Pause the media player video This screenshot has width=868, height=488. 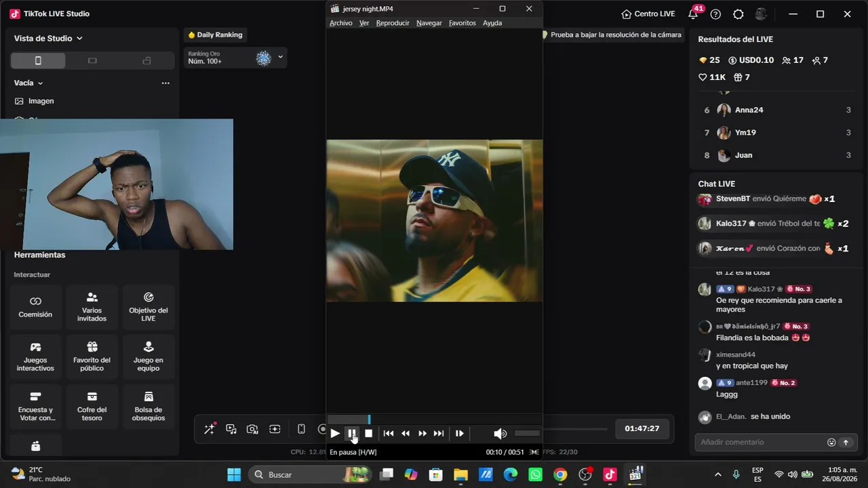coord(352,433)
